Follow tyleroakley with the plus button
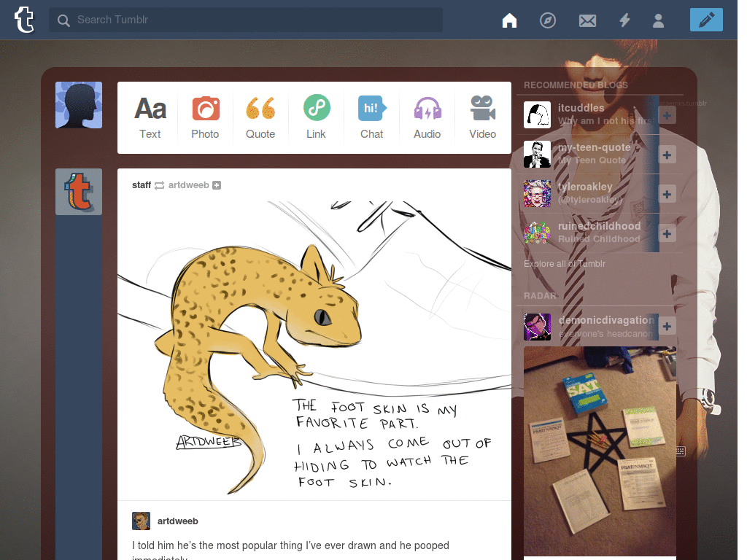This screenshot has width=747, height=560. (667, 194)
